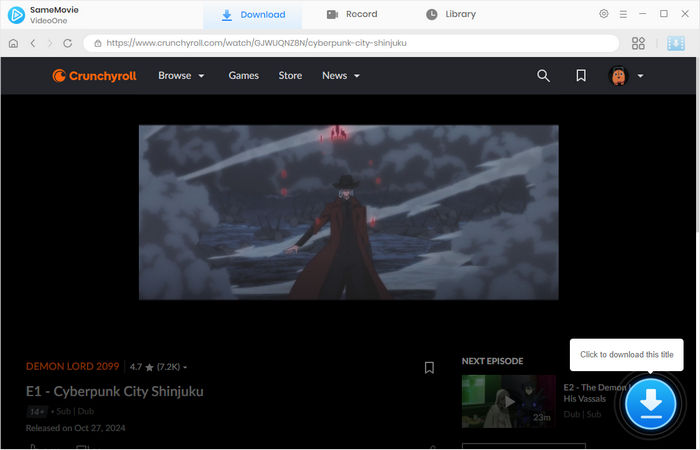The image size is (700, 450).
Task: Close the SameMovie window
Action: click(x=685, y=14)
